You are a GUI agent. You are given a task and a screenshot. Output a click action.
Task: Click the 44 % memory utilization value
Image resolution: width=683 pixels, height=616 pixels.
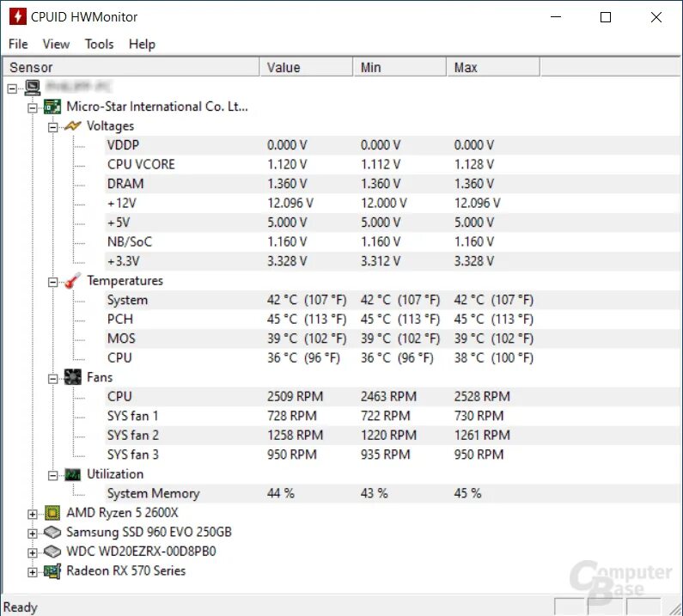coord(281,494)
